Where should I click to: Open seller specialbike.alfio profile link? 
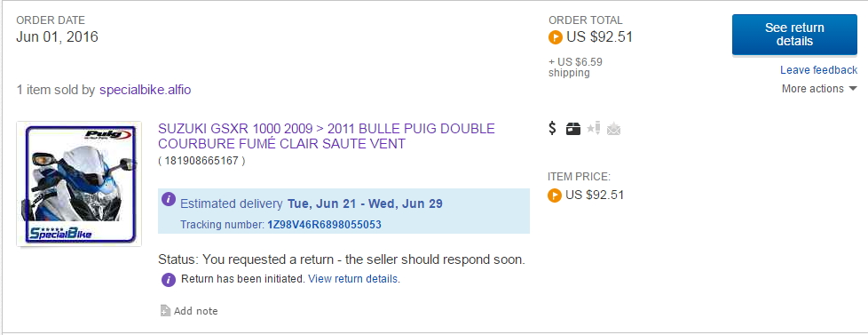(x=145, y=89)
